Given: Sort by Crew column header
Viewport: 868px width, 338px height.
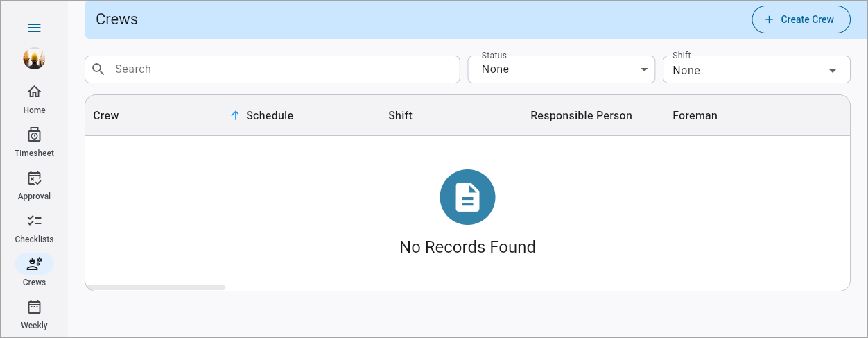Looking at the screenshot, I should click(x=106, y=115).
